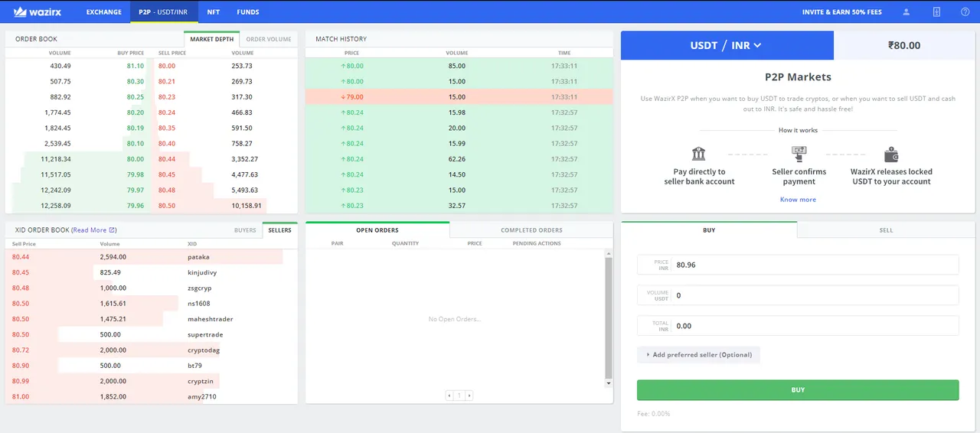
Task: Select the Sell order tab
Action: [886, 230]
